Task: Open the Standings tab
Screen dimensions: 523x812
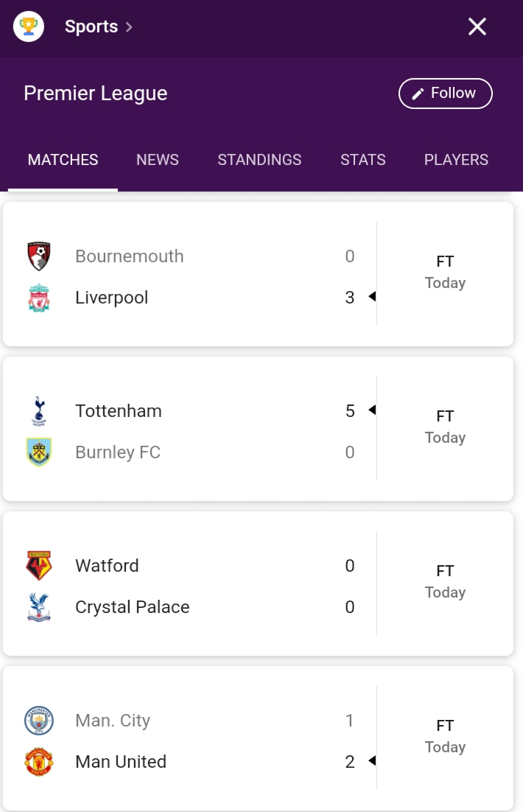Action: tap(259, 160)
